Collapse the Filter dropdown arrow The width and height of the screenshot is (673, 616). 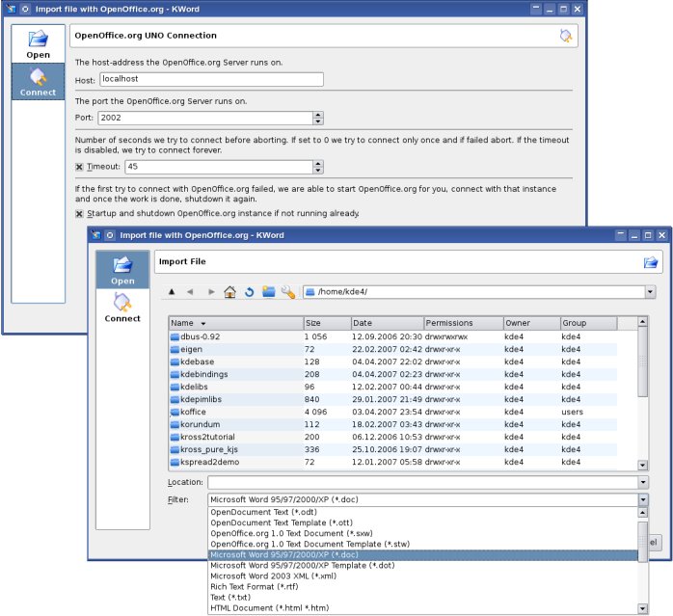[x=643, y=500]
